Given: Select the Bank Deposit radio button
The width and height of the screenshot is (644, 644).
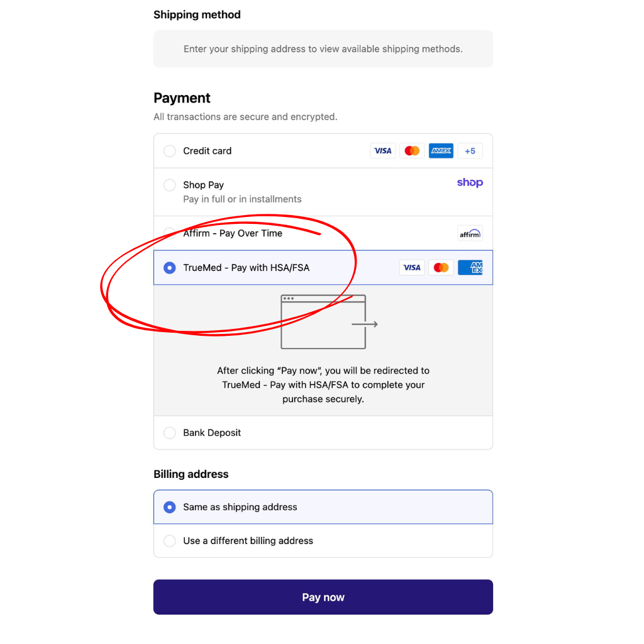Looking at the screenshot, I should 170,433.
